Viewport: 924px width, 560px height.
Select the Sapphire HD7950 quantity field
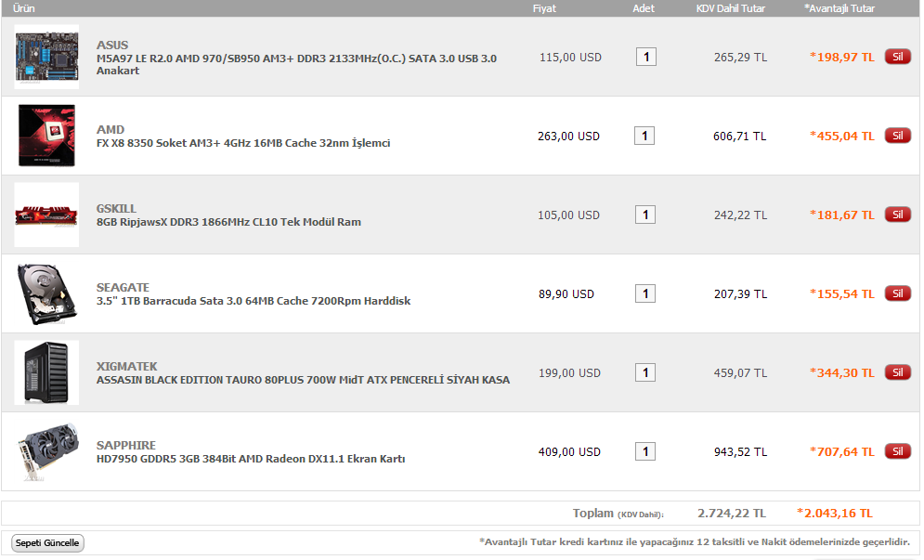point(644,452)
